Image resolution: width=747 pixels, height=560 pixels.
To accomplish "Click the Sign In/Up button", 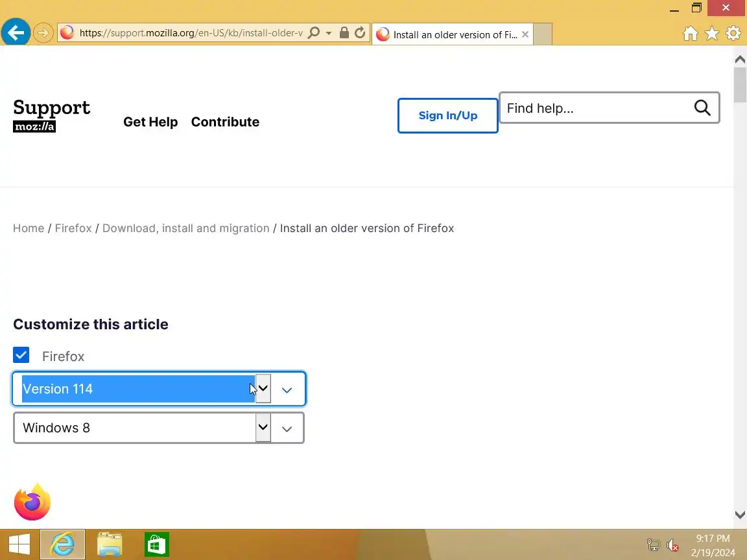I will 448,116.
